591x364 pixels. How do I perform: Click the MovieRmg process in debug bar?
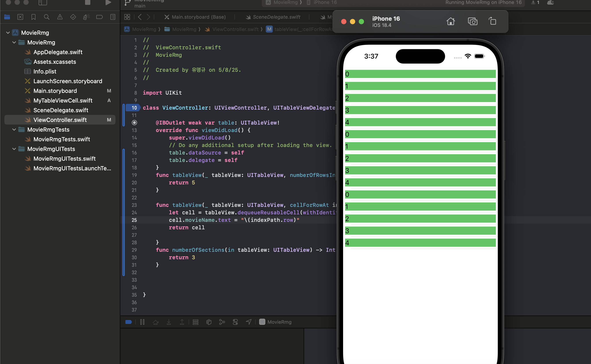tap(275, 322)
